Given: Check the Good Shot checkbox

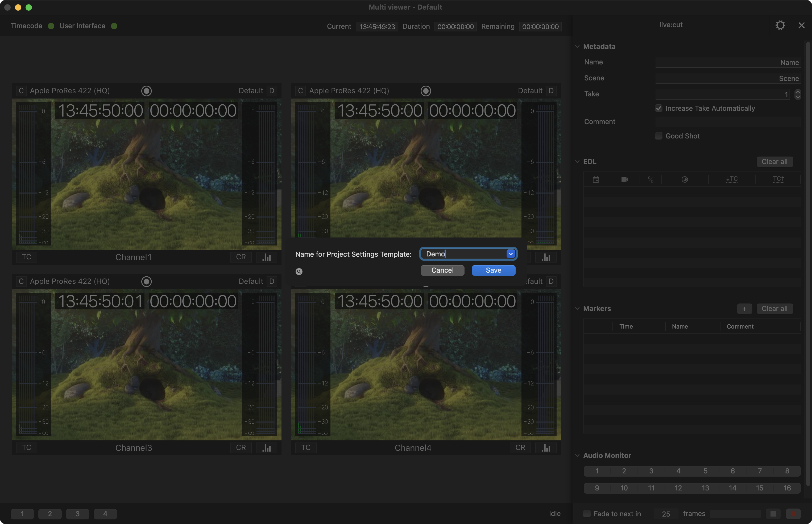Looking at the screenshot, I should [x=659, y=136].
